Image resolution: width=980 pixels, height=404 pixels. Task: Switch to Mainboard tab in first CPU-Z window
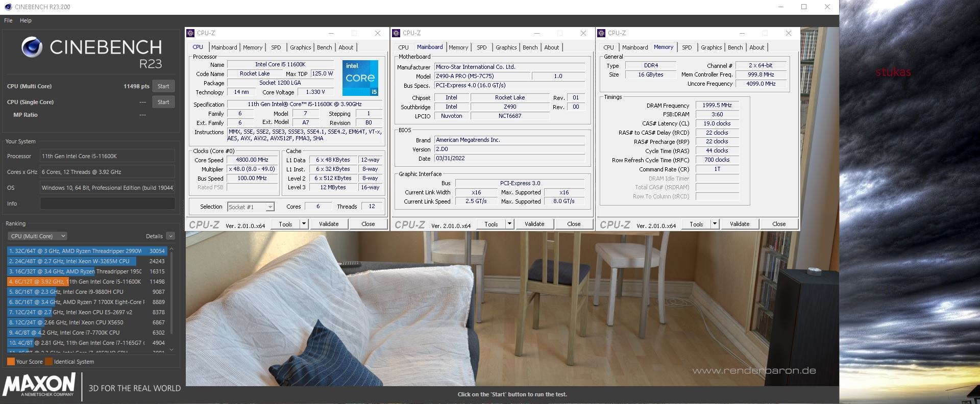click(224, 47)
